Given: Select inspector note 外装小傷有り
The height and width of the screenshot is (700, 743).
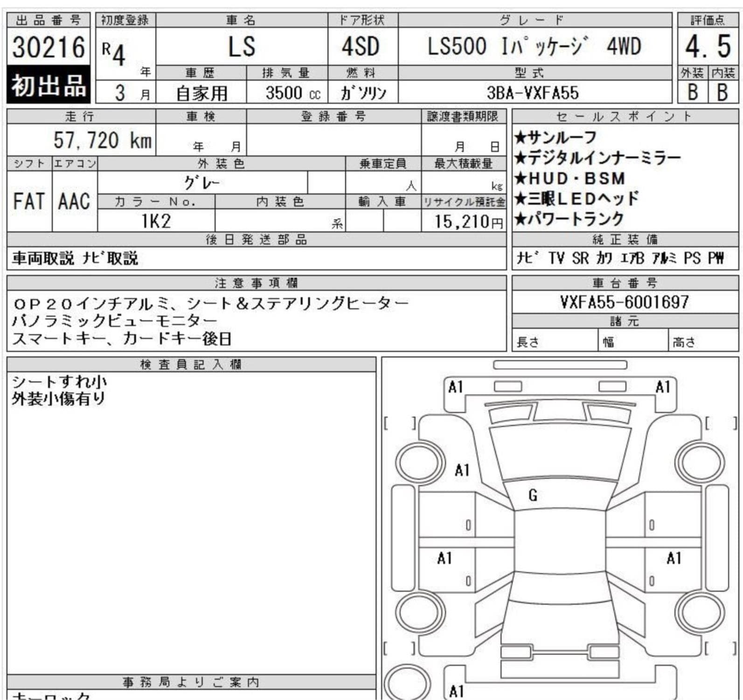Looking at the screenshot, I should tap(59, 399).
